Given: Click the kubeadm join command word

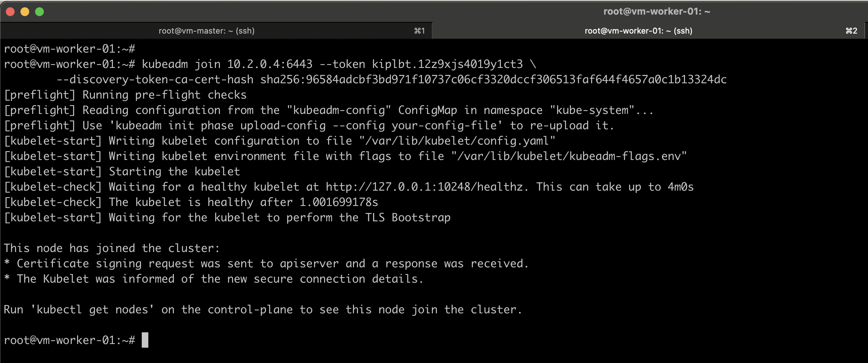Looking at the screenshot, I should click(x=165, y=64).
